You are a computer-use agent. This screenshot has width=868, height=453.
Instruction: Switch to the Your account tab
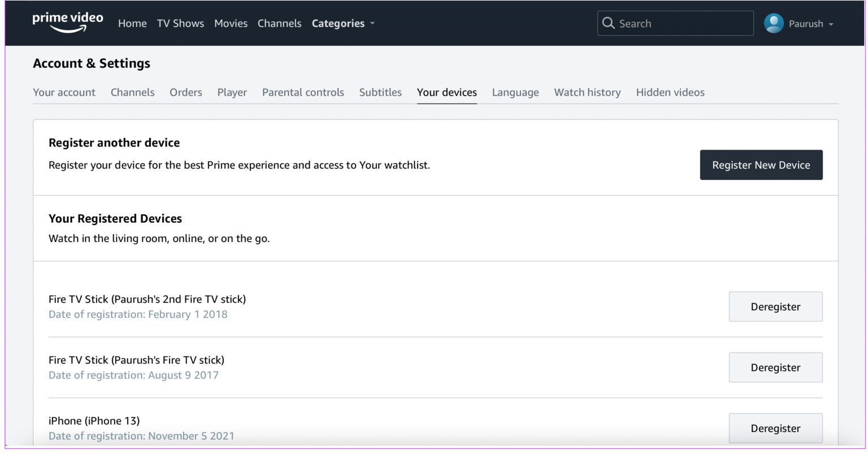click(64, 92)
